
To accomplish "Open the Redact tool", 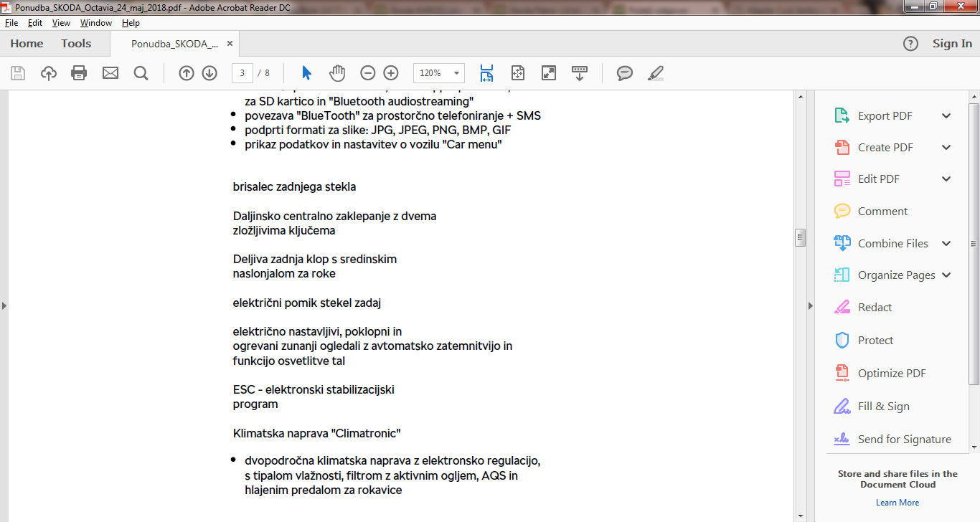I will (x=875, y=308).
